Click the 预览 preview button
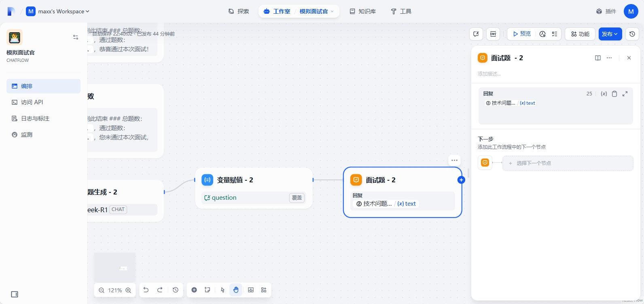644x304 pixels. (x=522, y=34)
